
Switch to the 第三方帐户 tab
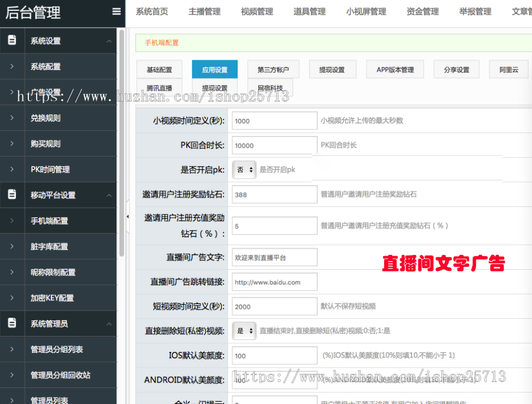[x=273, y=70]
